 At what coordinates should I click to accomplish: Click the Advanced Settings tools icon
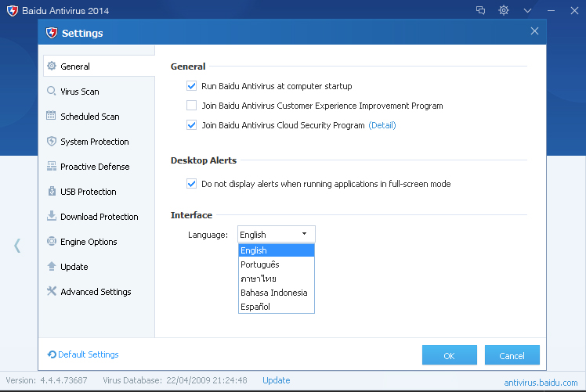pos(52,292)
